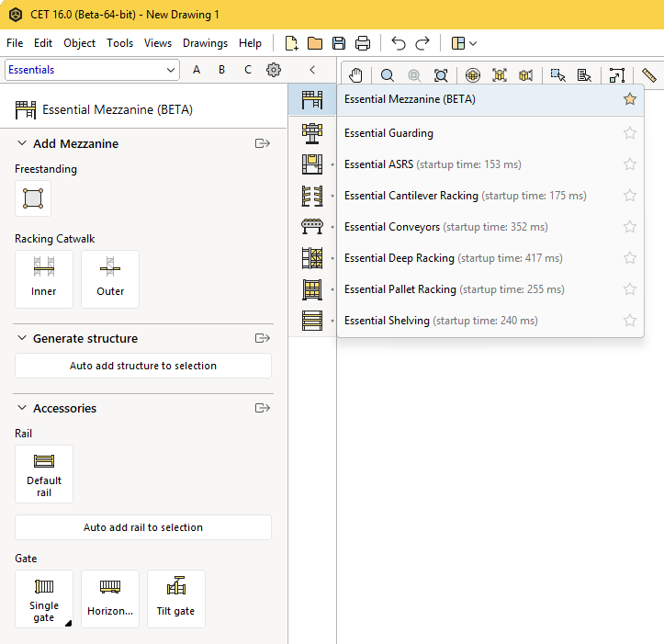This screenshot has height=644, width=664.
Task: Insert a Horizontal gate
Action: pos(110,599)
